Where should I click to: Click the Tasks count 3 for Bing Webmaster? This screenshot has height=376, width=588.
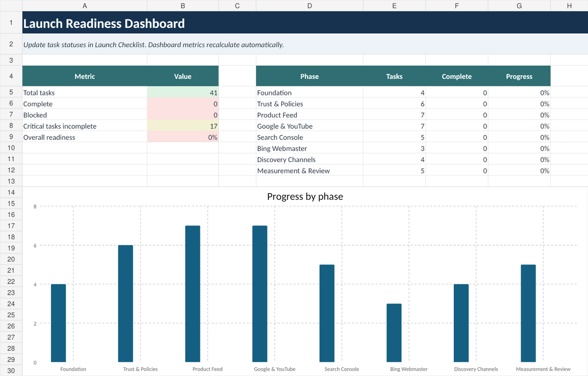[x=394, y=148]
